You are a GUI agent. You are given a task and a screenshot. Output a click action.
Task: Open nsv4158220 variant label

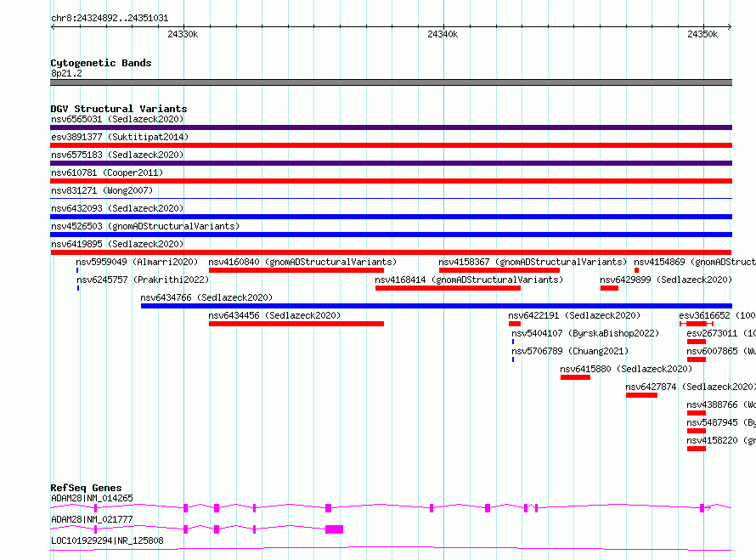[721, 440]
